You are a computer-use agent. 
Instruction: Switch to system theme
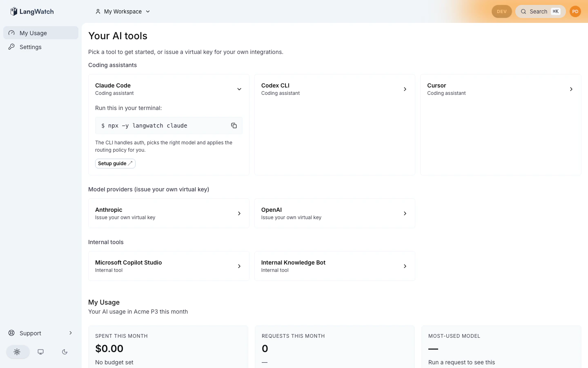[x=41, y=352]
